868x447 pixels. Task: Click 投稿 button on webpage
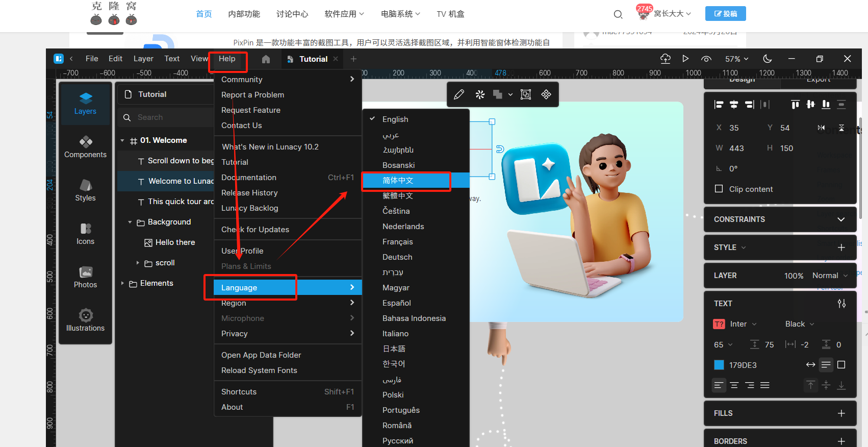[725, 14]
